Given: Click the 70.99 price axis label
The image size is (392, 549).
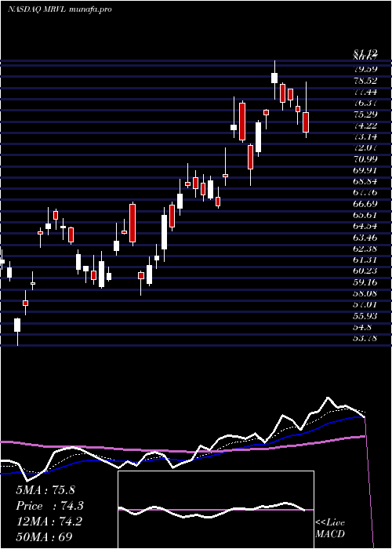Looking at the screenshot, I should tap(365, 159).
